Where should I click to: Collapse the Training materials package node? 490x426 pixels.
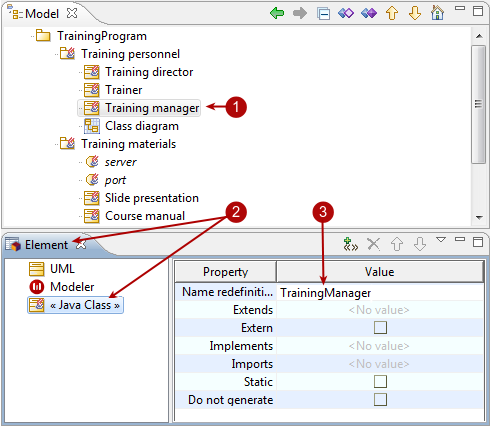tap(57, 144)
